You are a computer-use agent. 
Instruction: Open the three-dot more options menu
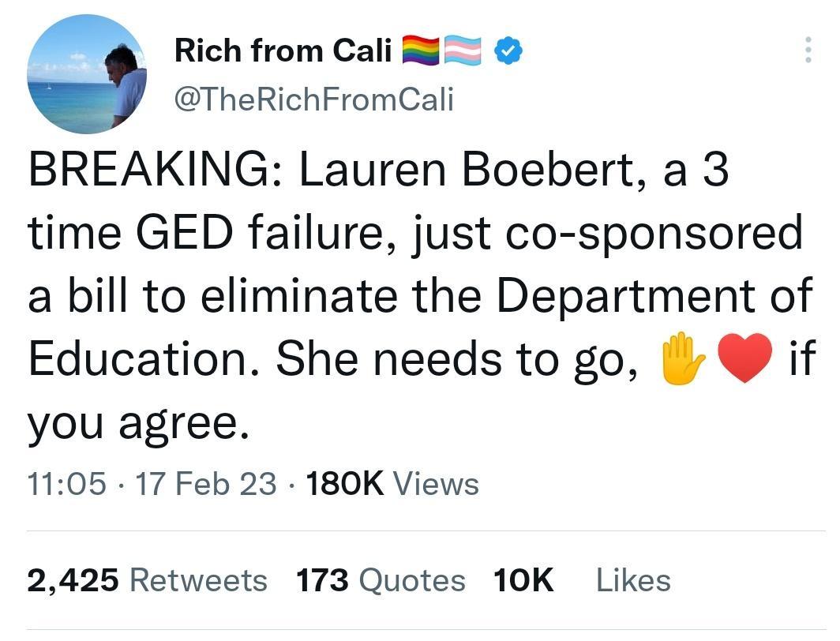pyautogui.click(x=810, y=50)
